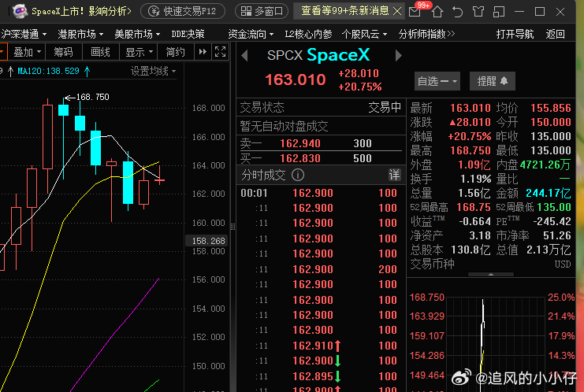Select the 画线 draw line tool

click(100, 52)
